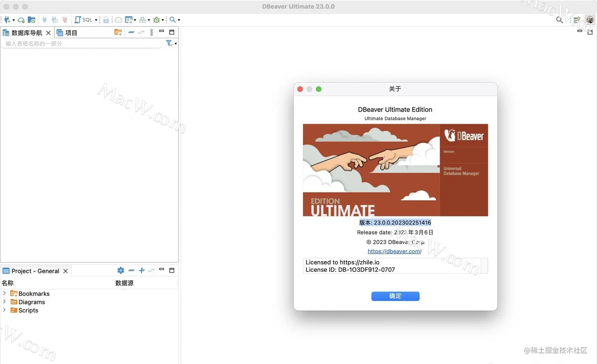Switch to the 项目 tab
This screenshot has height=364, width=597.
(x=67, y=33)
